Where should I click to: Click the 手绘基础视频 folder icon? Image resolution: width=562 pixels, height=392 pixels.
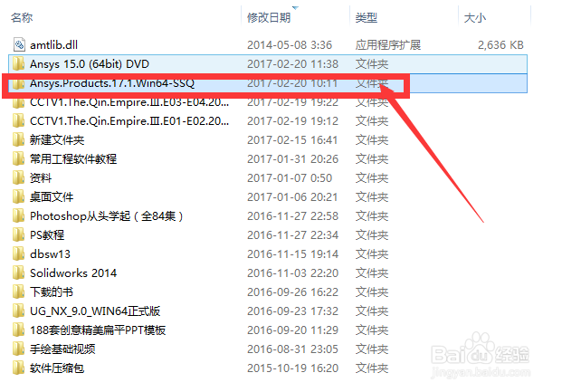[18, 349]
